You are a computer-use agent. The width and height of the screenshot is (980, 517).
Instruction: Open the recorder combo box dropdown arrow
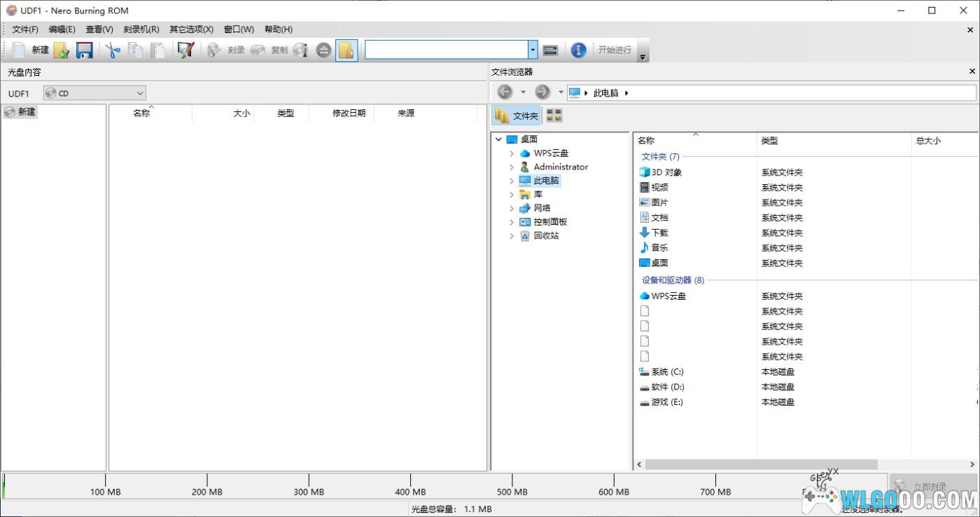pos(533,50)
